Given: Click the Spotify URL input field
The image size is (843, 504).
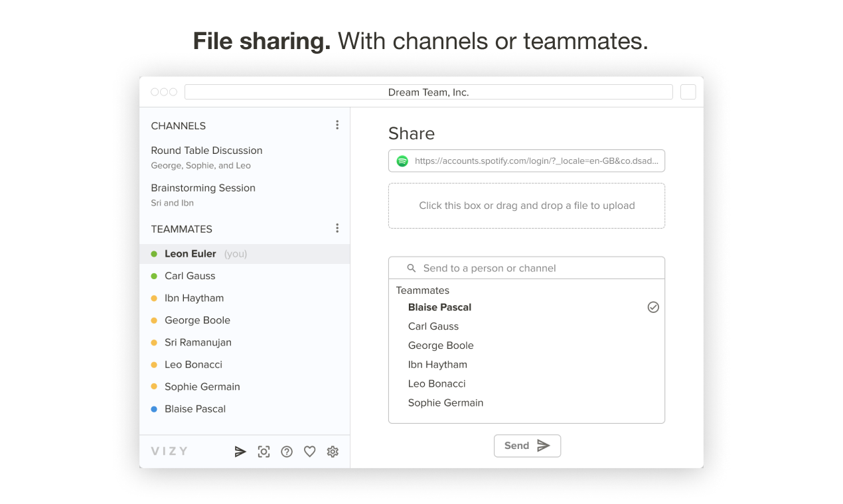Looking at the screenshot, I should [x=526, y=160].
